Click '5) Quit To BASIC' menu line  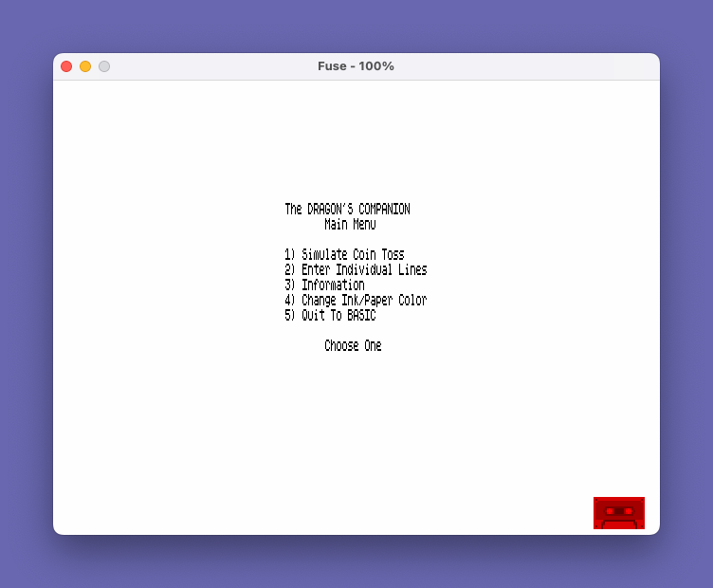pyautogui.click(x=330, y=315)
